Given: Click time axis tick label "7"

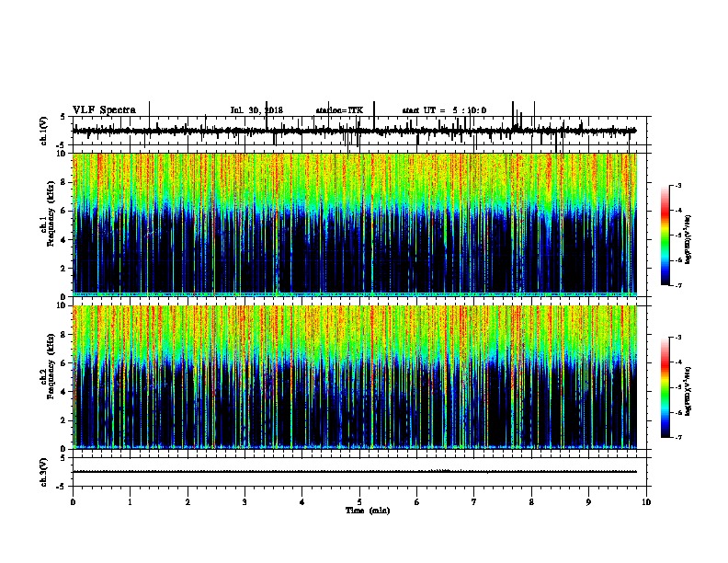Looking at the screenshot, I should tap(474, 502).
